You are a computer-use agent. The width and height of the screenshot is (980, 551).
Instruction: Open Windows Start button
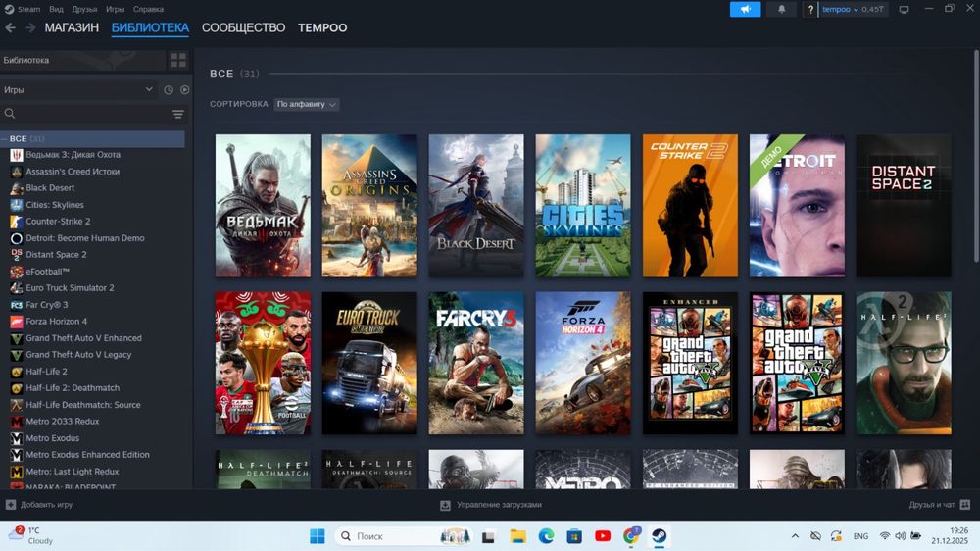pos(318,536)
